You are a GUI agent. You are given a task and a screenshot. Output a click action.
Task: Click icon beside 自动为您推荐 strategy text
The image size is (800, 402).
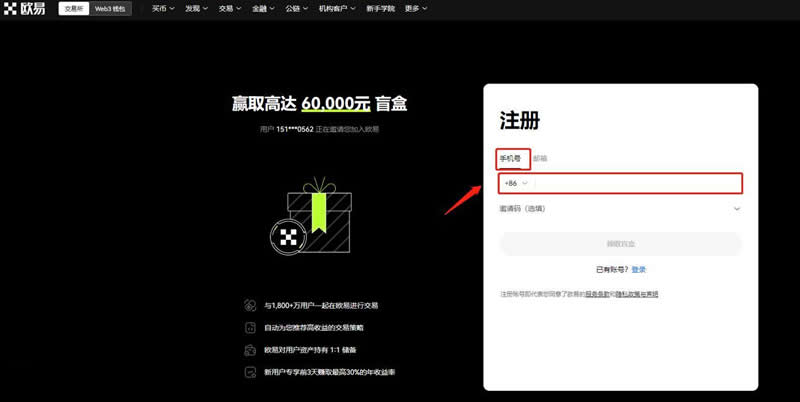coord(250,327)
